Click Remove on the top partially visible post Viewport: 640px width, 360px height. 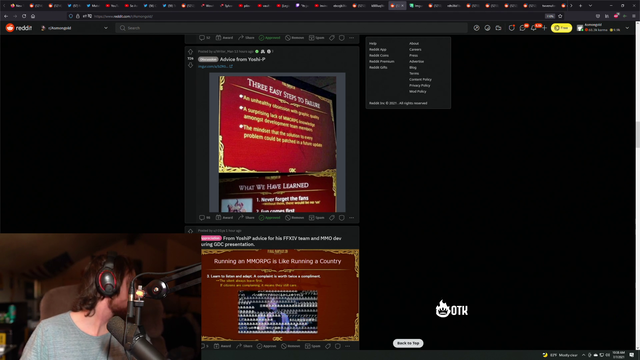point(294,38)
